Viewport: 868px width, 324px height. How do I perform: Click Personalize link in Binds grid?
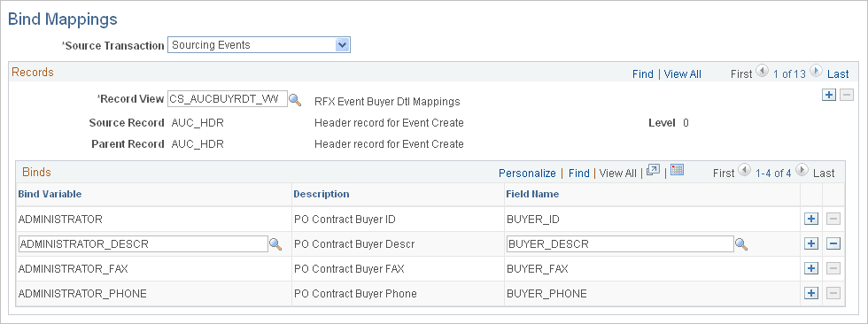click(x=527, y=173)
